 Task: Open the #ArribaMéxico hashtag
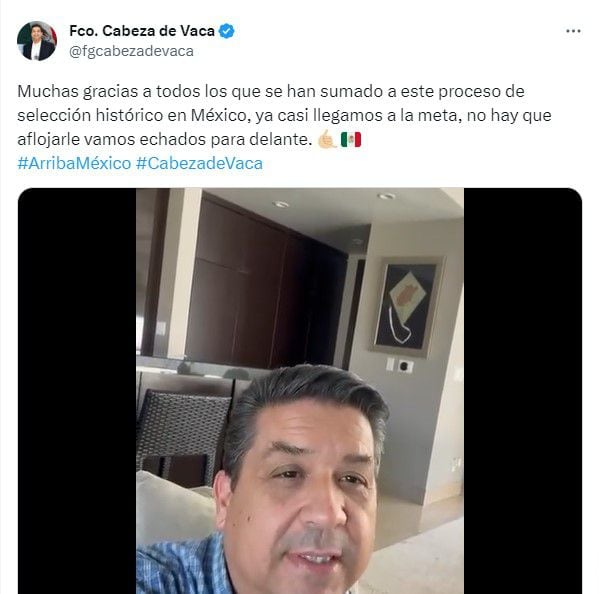pos(74,163)
